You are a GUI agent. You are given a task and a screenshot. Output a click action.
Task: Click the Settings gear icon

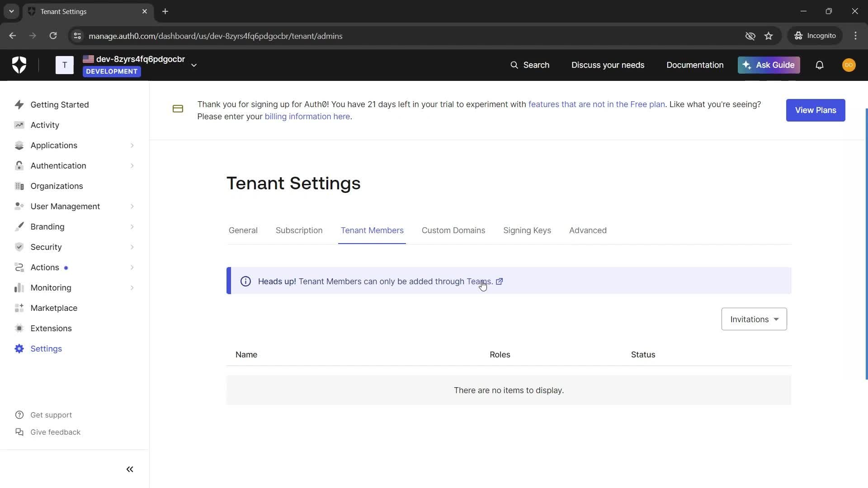19,349
